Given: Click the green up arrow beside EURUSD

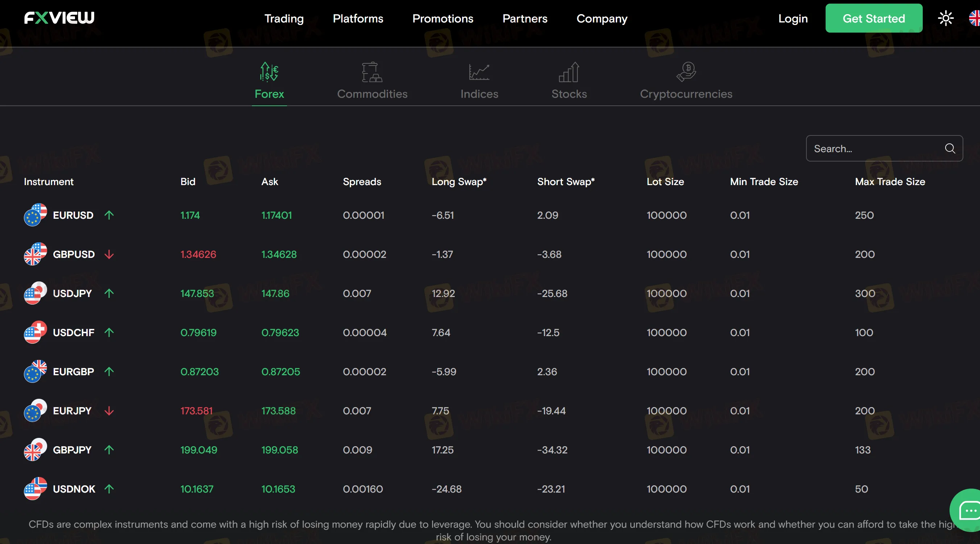Looking at the screenshot, I should pyautogui.click(x=109, y=215).
